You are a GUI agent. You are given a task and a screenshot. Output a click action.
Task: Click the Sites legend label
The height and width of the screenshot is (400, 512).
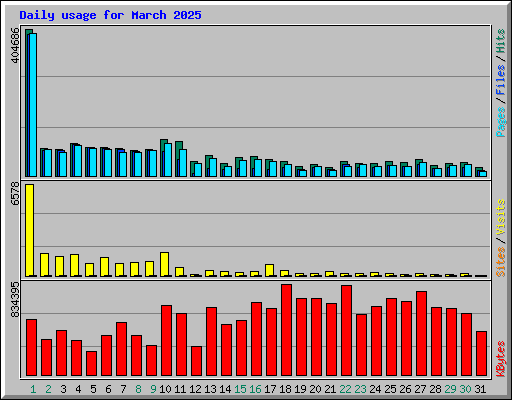[x=501, y=262]
